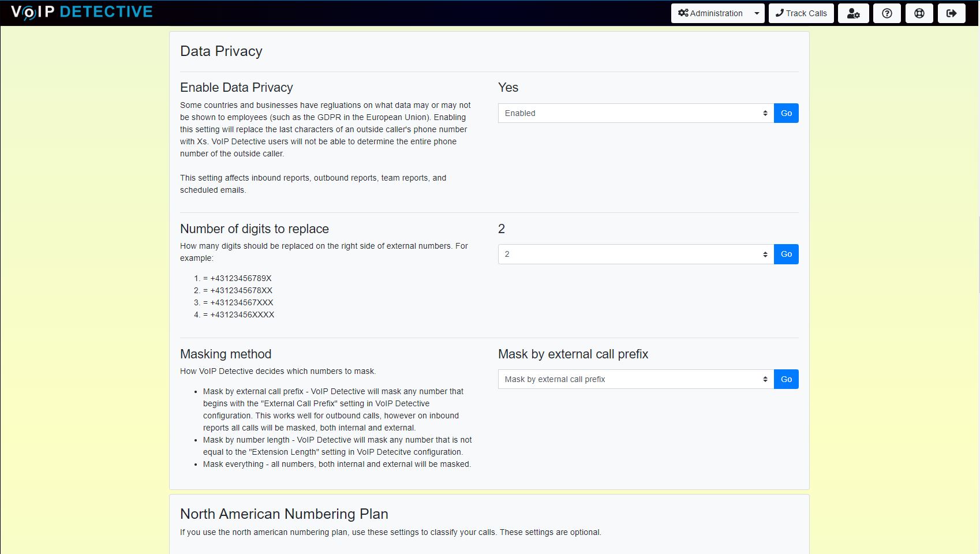This screenshot has height=554, width=980.
Task: Expand the Administration dropdown caret
Action: point(757,13)
